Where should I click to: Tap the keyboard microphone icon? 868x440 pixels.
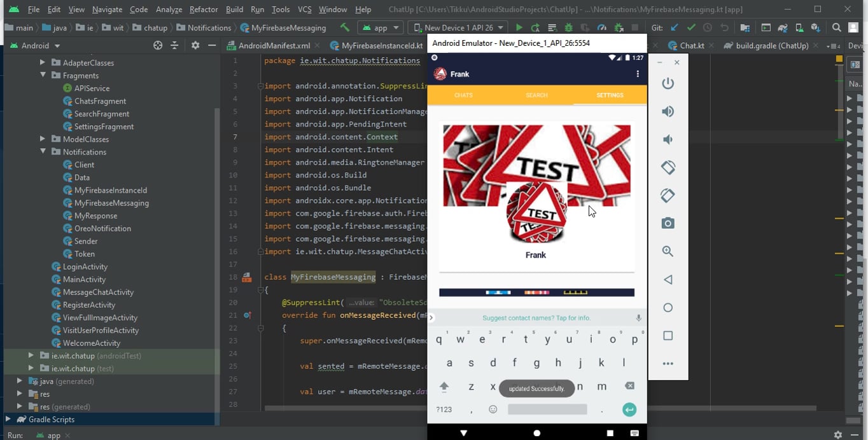point(638,318)
